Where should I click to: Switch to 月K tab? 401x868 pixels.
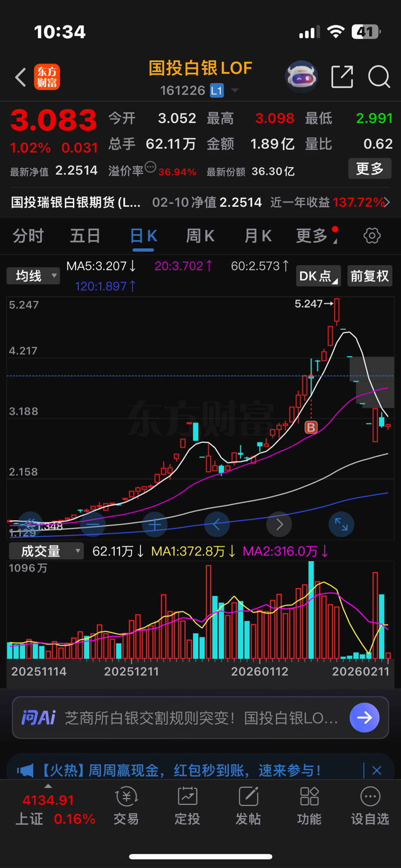click(258, 236)
